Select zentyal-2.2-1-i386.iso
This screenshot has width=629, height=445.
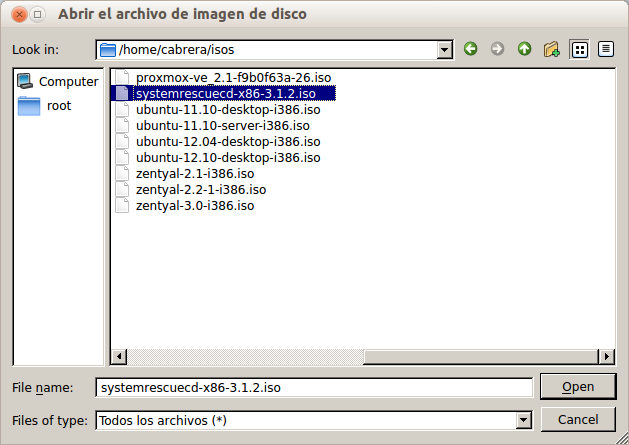click(201, 190)
